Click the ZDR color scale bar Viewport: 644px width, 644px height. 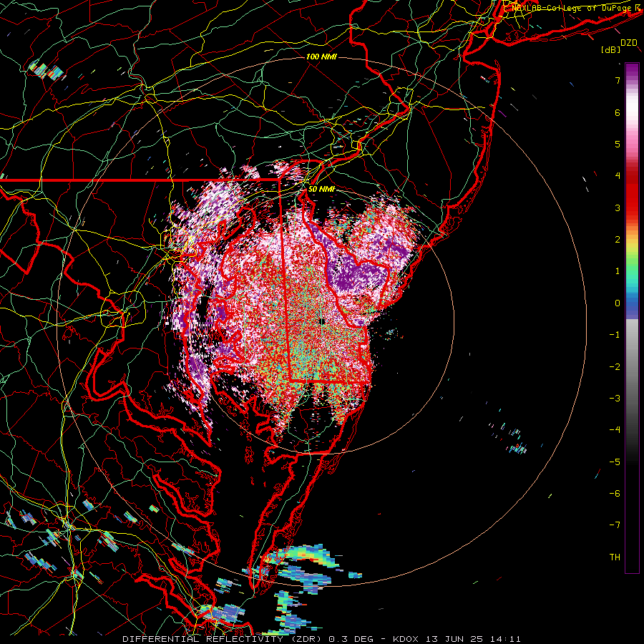click(632, 318)
